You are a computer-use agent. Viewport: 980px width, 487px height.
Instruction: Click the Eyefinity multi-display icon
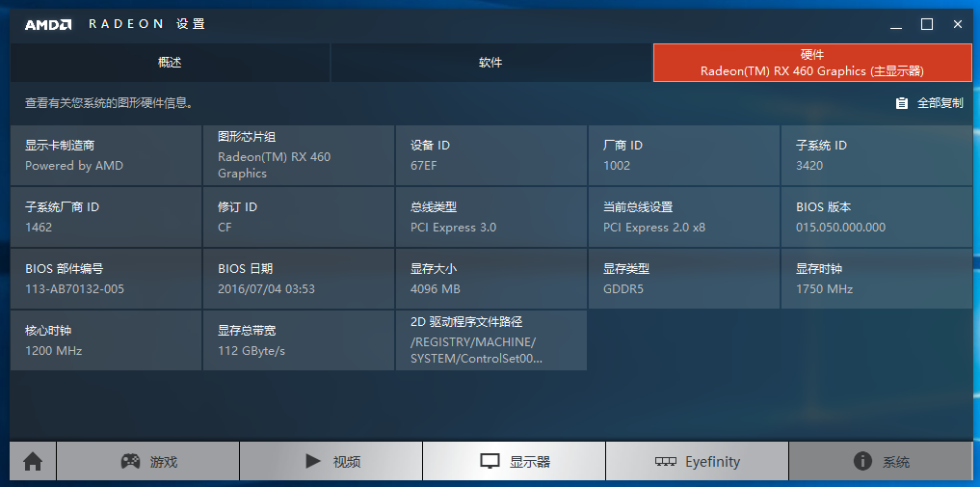[x=666, y=462]
